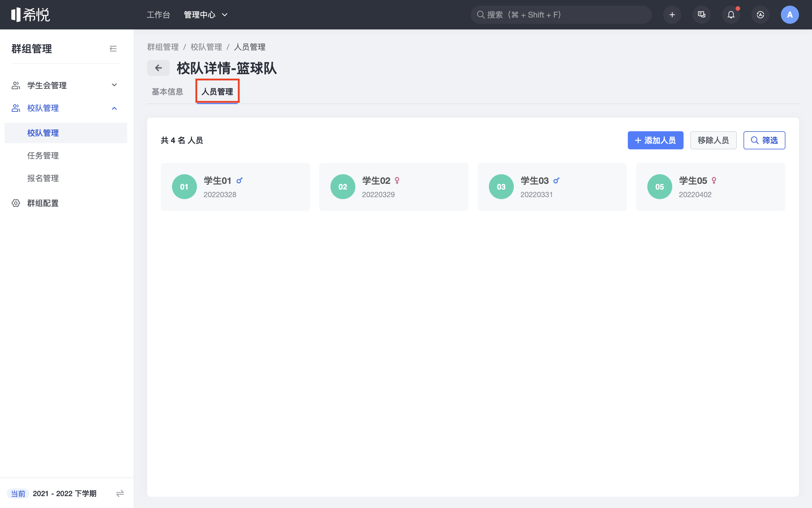Click the 移除人员 button
The width and height of the screenshot is (812, 508).
713,141
